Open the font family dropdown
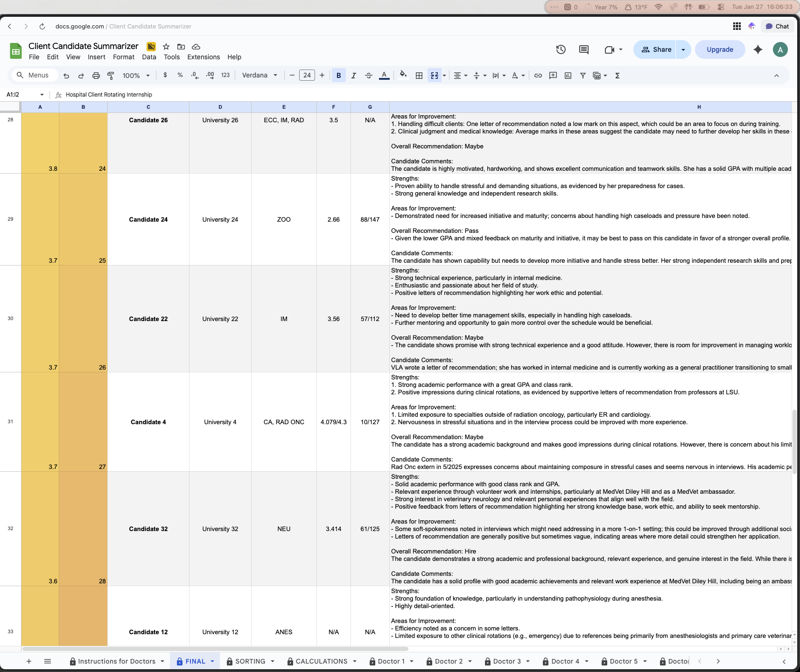Image resolution: width=800 pixels, height=672 pixels. pos(260,75)
